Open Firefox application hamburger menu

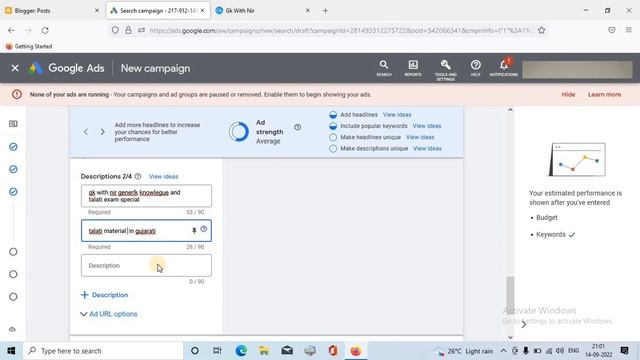click(629, 30)
